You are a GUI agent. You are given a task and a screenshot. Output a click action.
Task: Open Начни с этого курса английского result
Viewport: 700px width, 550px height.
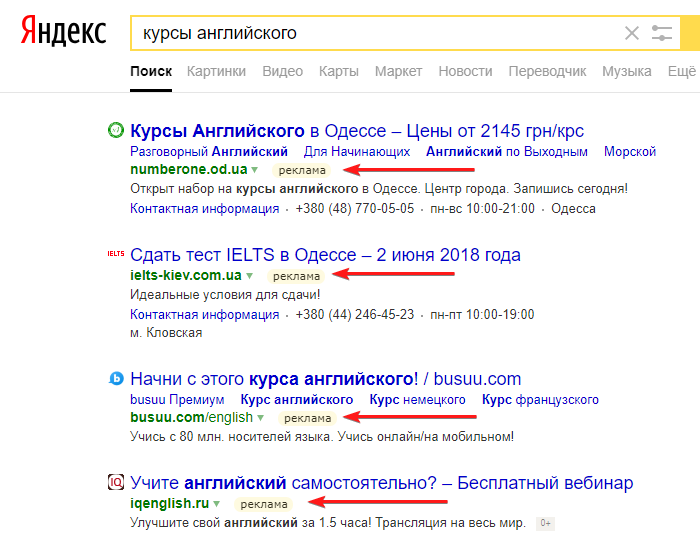pos(325,379)
